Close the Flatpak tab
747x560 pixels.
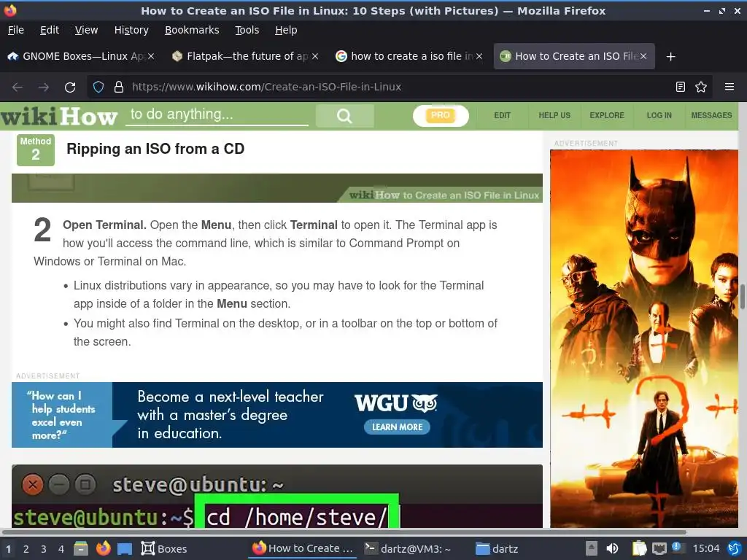point(315,56)
